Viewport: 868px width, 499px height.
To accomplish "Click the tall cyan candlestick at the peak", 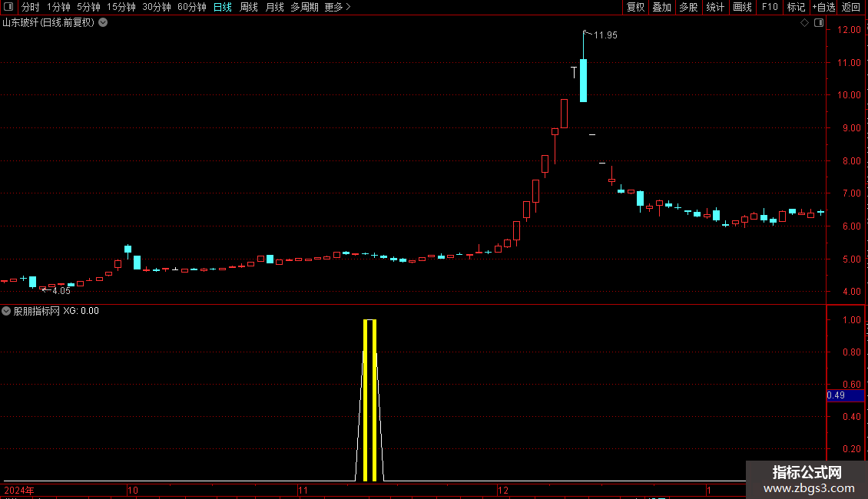I will (x=583, y=80).
